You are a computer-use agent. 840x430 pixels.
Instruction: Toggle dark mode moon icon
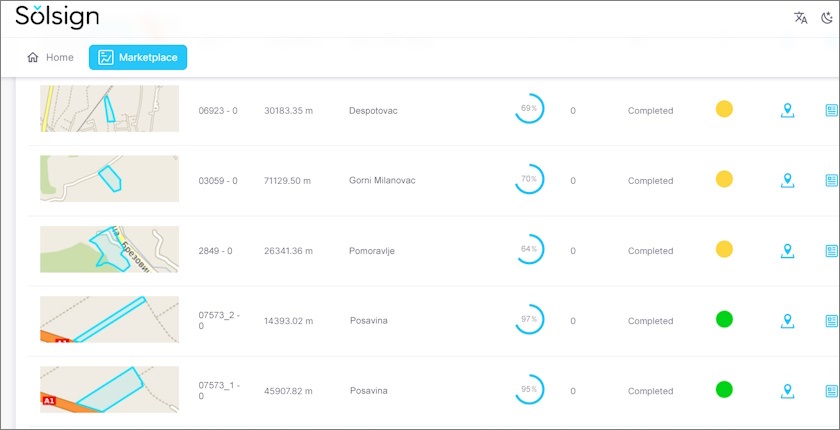point(826,18)
